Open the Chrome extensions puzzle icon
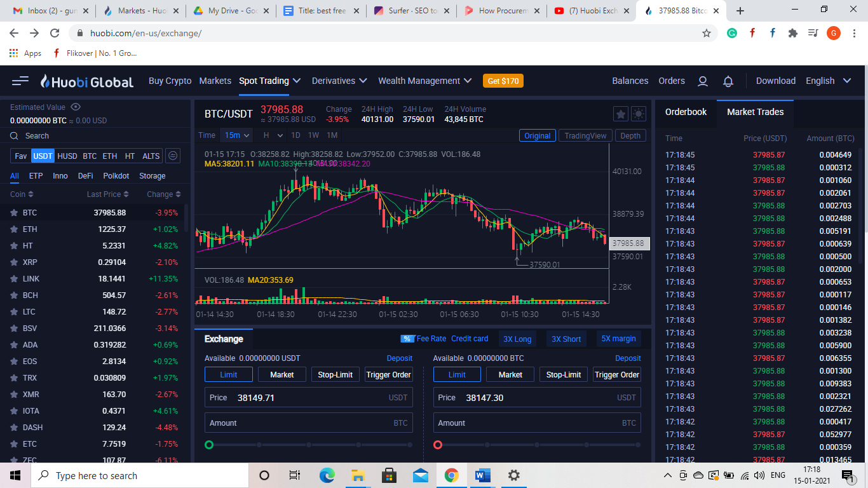Viewport: 868px width, 488px height. pyautogui.click(x=792, y=33)
